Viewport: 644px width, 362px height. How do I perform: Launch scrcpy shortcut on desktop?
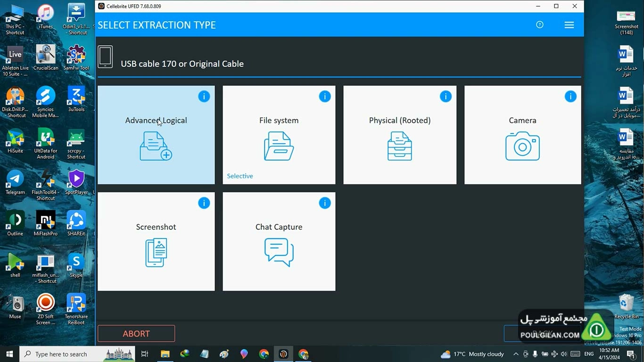click(76, 144)
